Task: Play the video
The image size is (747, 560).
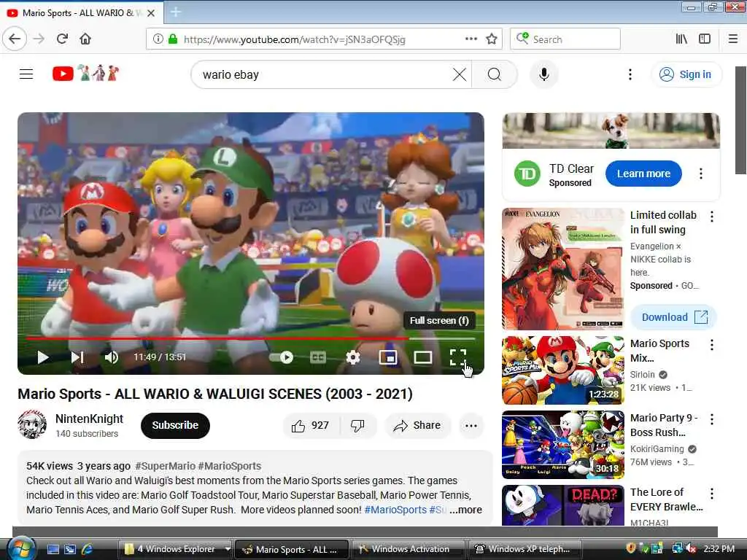Action: tap(43, 357)
